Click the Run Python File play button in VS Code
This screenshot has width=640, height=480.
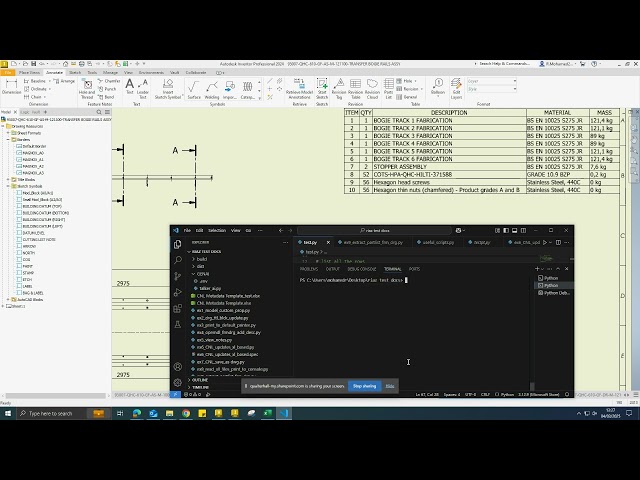[544, 242]
